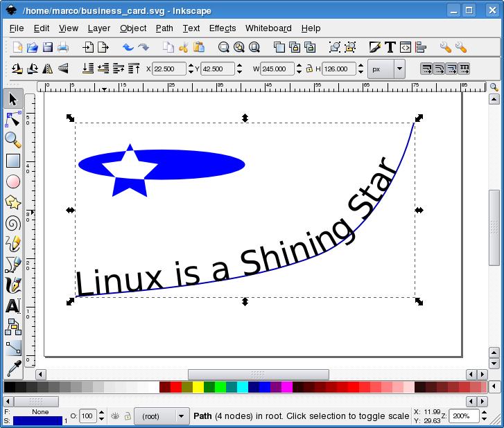Click the New document icon
The height and width of the screenshot is (428, 504).
pos(18,48)
